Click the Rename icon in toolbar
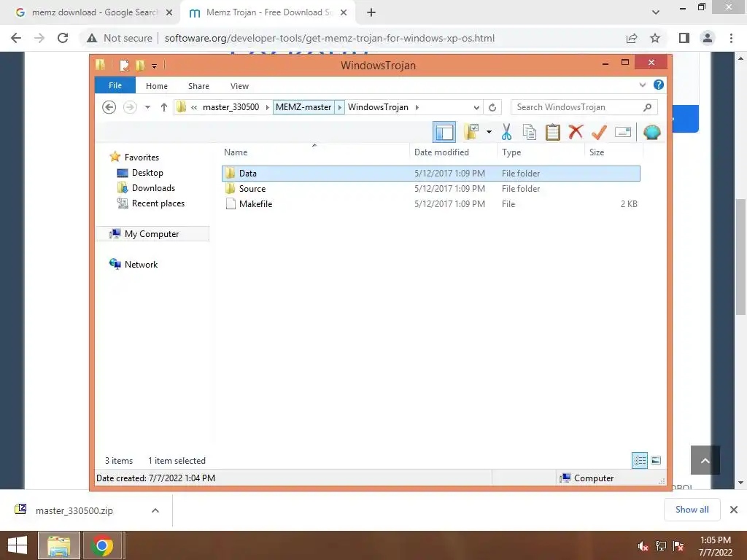The image size is (747, 560). (x=623, y=132)
